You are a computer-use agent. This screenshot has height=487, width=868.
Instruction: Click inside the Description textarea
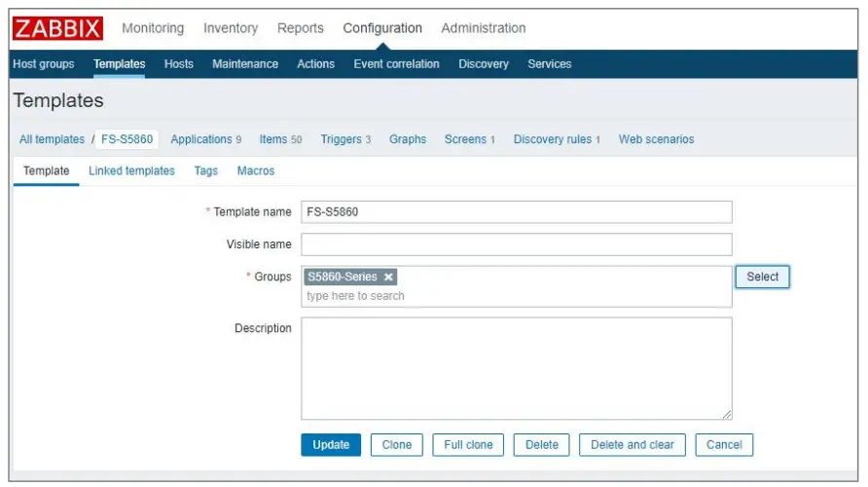coord(517,368)
